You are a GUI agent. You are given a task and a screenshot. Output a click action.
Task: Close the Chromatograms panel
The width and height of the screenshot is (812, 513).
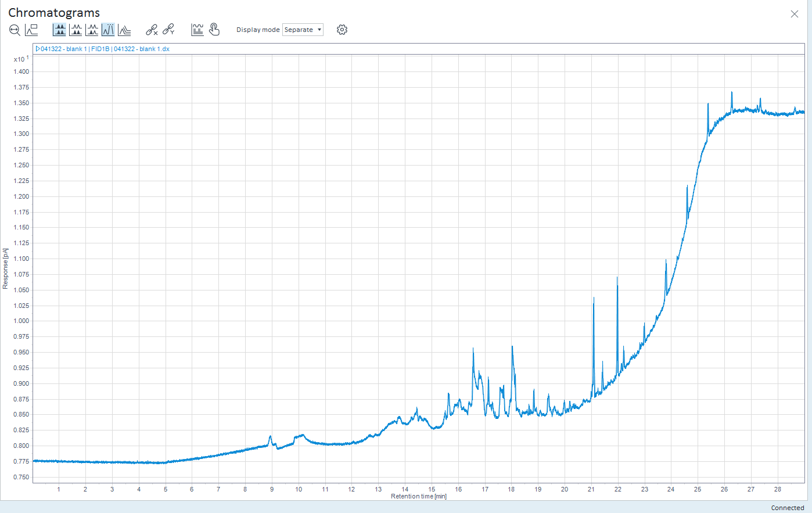[x=795, y=14]
